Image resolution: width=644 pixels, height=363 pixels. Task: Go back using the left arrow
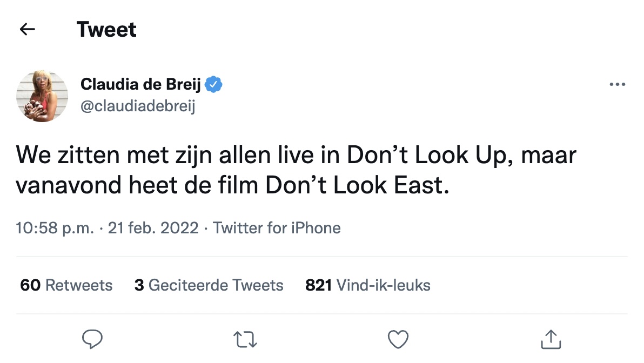27,29
